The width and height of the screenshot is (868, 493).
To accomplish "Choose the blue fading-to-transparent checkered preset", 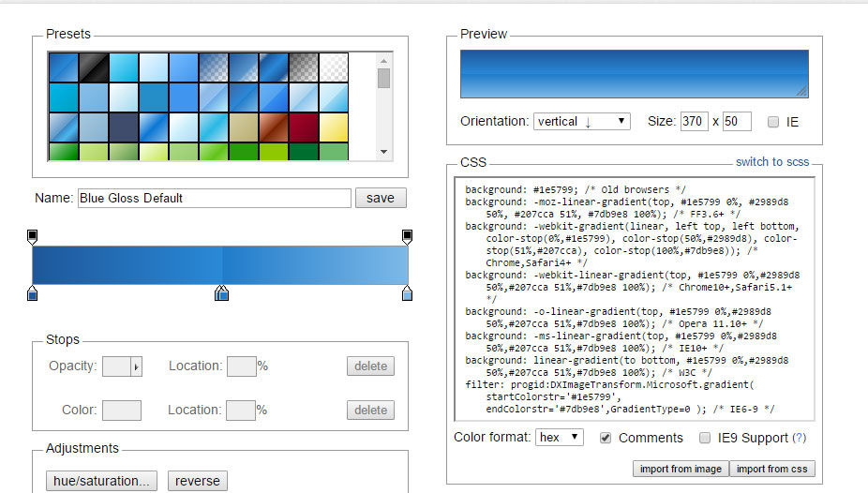I will [214, 67].
